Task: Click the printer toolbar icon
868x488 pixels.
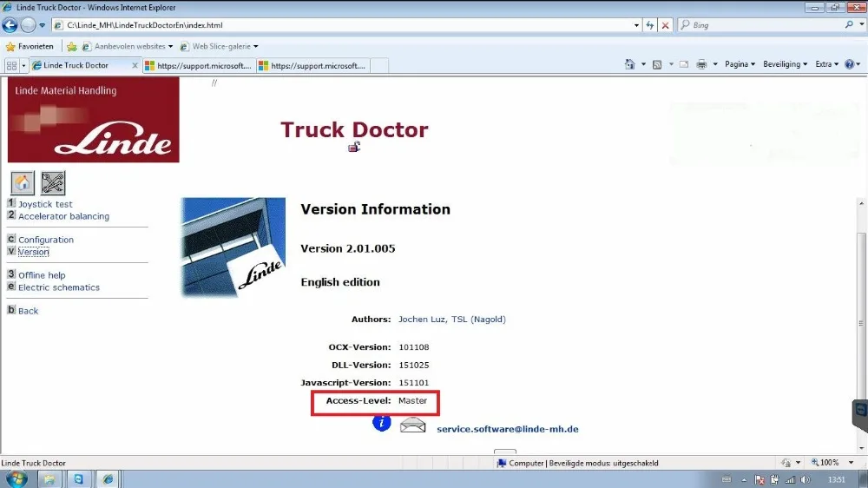Action: [x=701, y=64]
